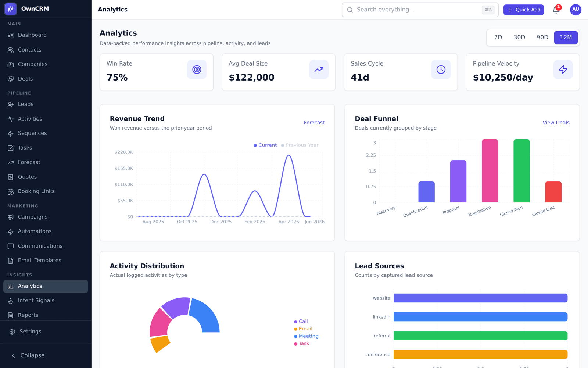
Task: Click the Sales Cycle clock icon
Action: [441, 70]
